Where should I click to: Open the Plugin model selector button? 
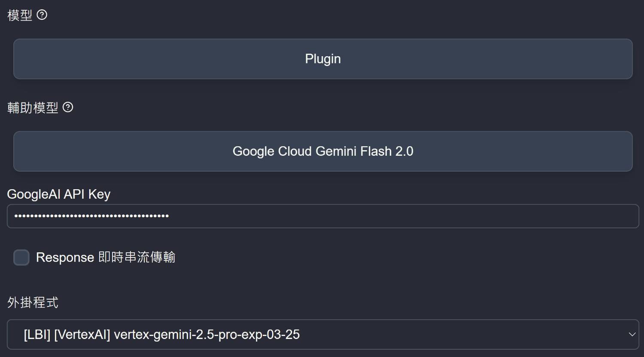(x=323, y=59)
